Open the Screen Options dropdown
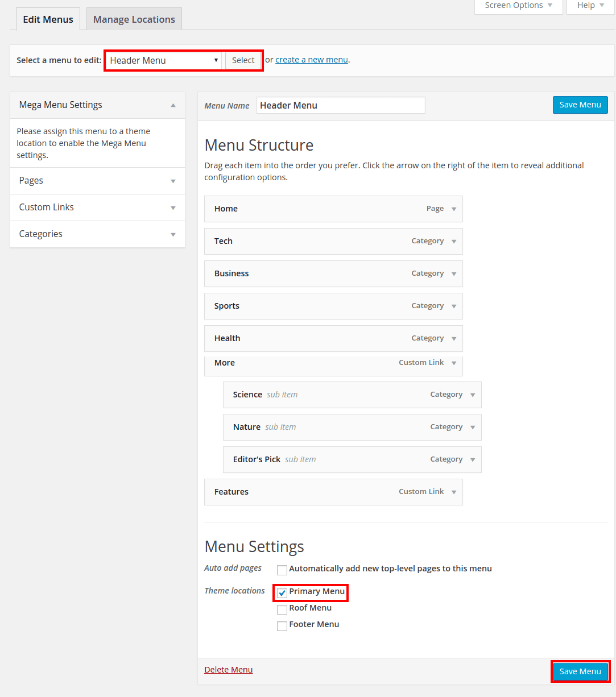 pyautogui.click(x=518, y=5)
